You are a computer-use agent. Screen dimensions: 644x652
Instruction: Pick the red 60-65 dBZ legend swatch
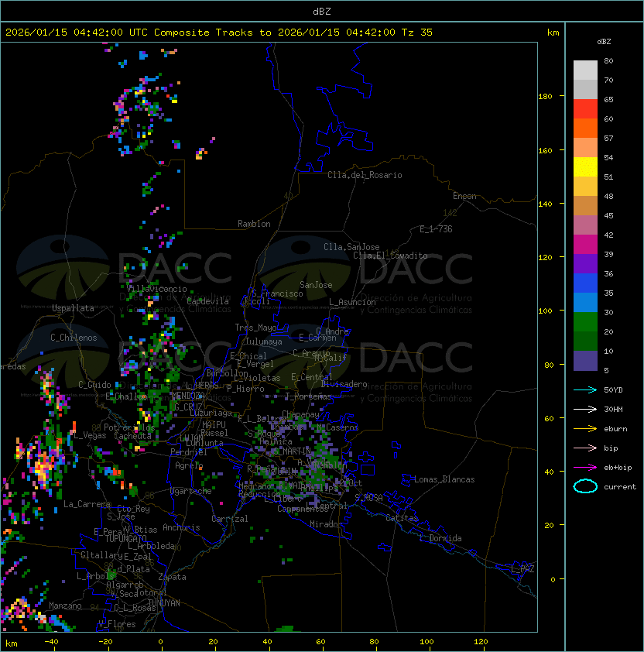click(585, 109)
